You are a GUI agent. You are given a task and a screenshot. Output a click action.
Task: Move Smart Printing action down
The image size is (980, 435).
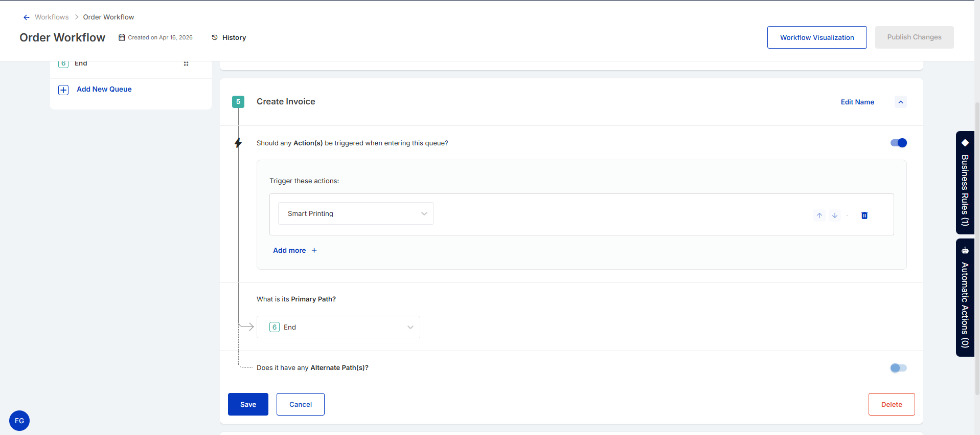pos(835,215)
